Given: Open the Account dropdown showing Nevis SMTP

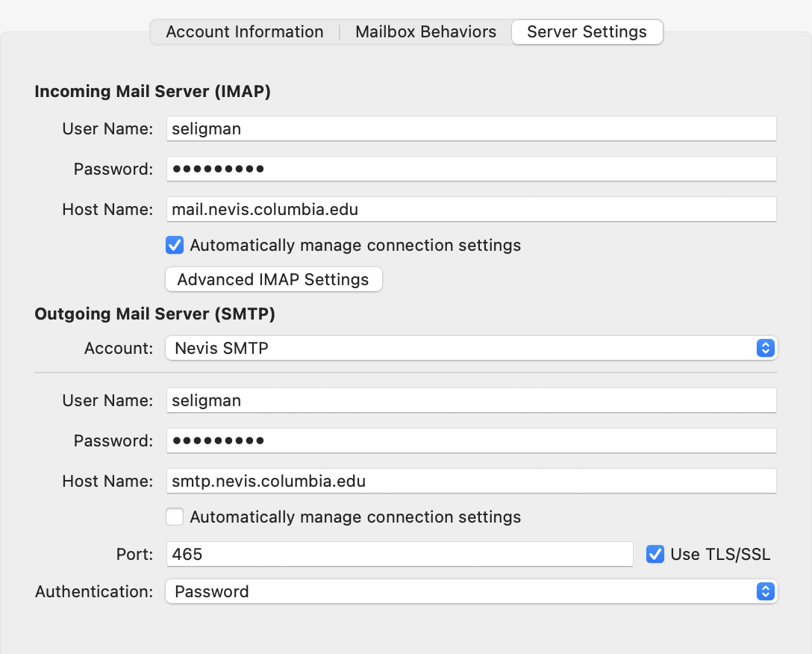Looking at the screenshot, I should (x=470, y=348).
